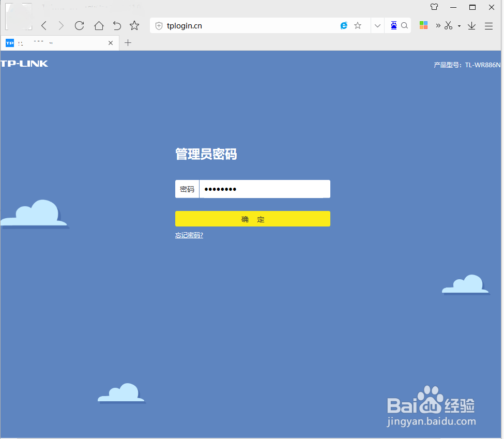Open the colorful apps grid icon

click(423, 25)
